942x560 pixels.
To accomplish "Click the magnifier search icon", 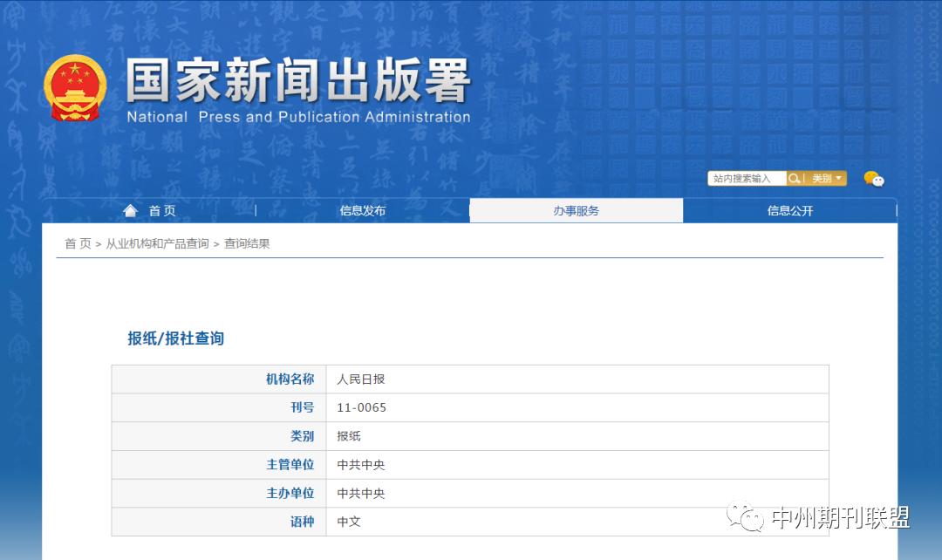I will pyautogui.click(x=795, y=178).
